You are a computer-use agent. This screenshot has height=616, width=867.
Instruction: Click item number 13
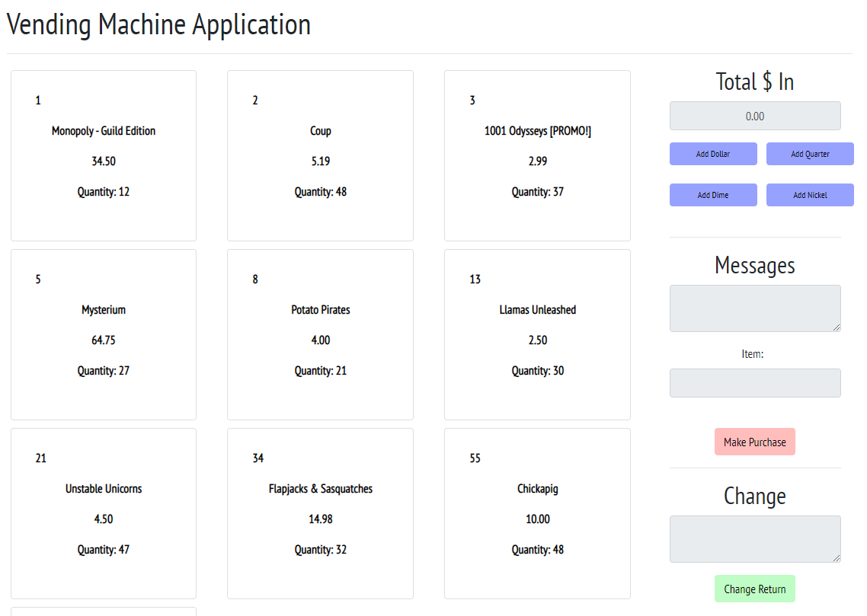(x=475, y=279)
